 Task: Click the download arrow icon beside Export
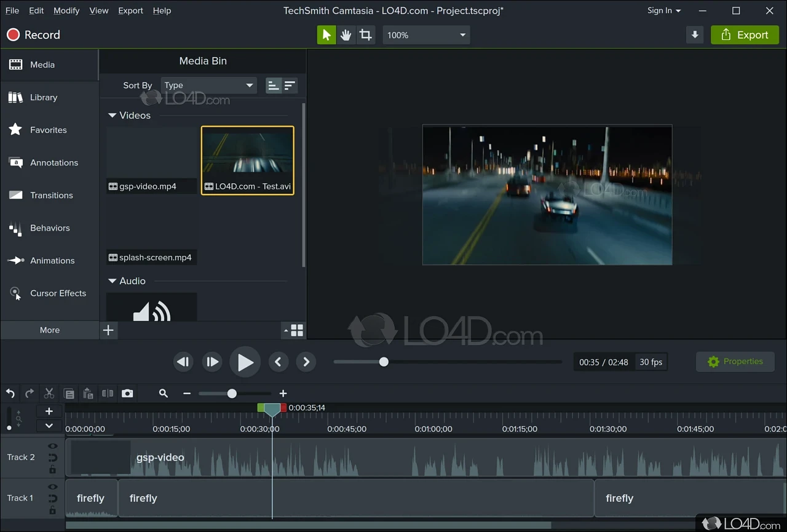(x=695, y=35)
